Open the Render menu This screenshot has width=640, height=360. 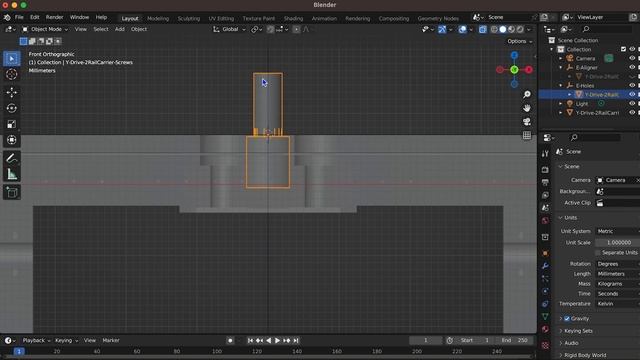(54, 17)
